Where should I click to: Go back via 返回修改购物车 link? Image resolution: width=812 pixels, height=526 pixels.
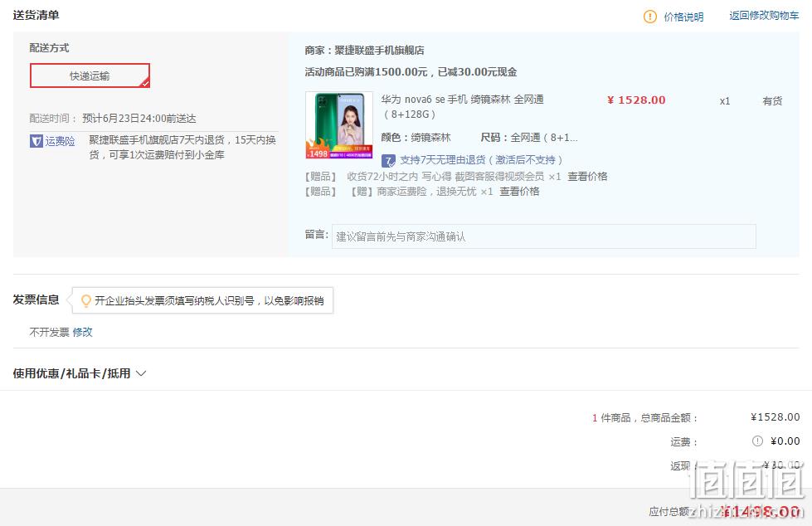[x=764, y=16]
